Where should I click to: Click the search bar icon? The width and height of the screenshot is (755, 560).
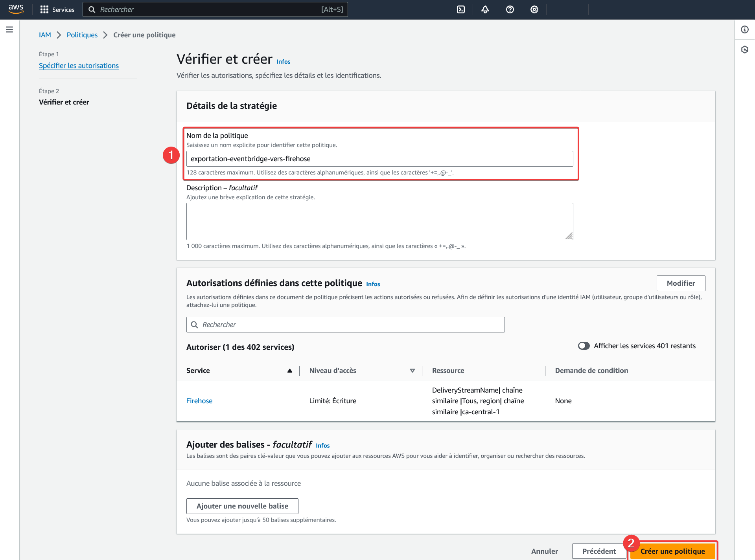(x=91, y=9)
